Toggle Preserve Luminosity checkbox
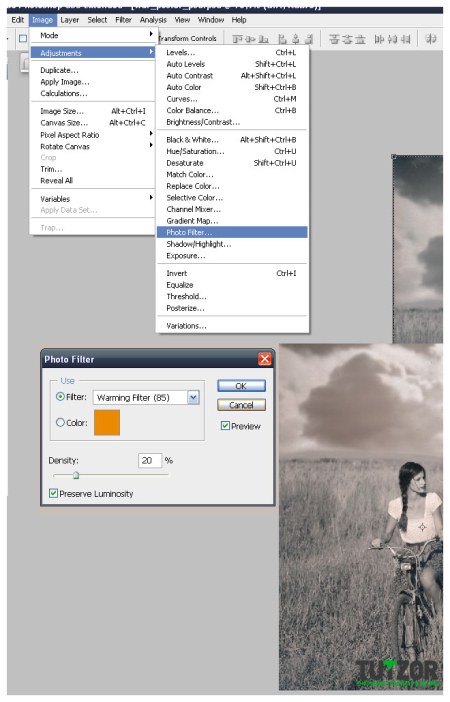Screen dimensions: 450x702 tap(53, 493)
